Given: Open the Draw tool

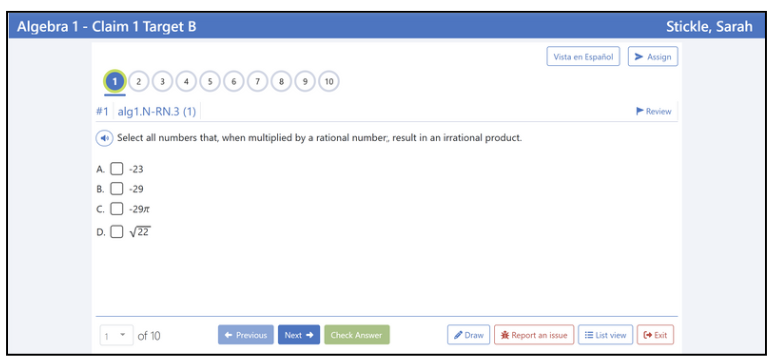Looking at the screenshot, I should [468, 335].
